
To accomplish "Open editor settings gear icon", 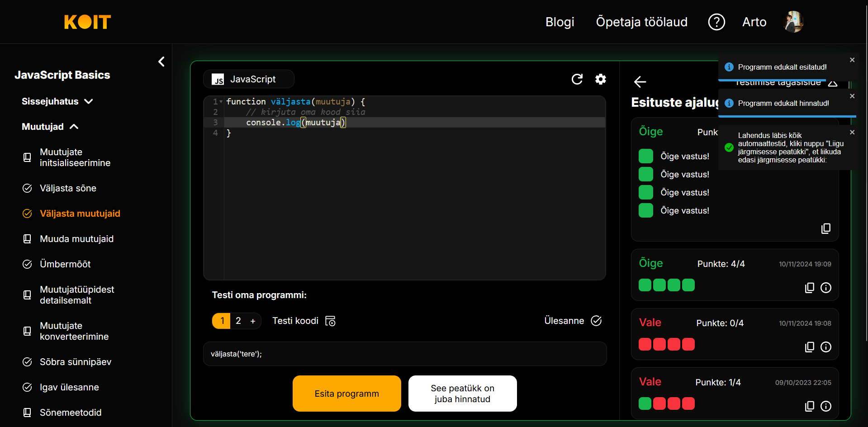I will tap(600, 79).
